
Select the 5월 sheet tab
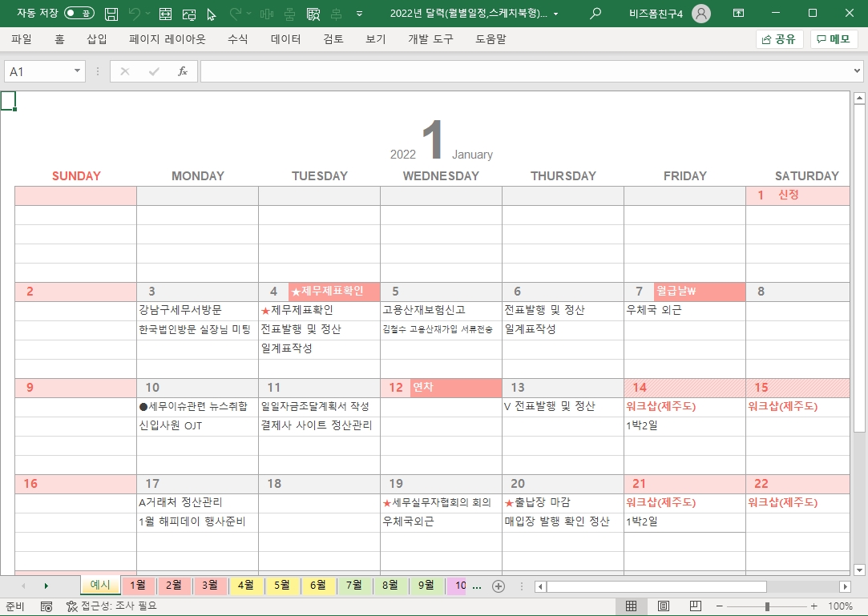coord(282,585)
